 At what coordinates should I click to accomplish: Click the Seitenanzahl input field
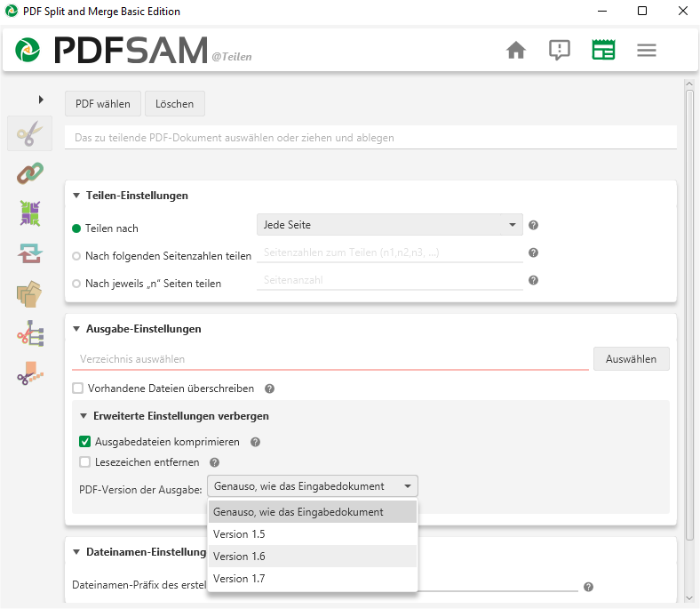(x=389, y=281)
